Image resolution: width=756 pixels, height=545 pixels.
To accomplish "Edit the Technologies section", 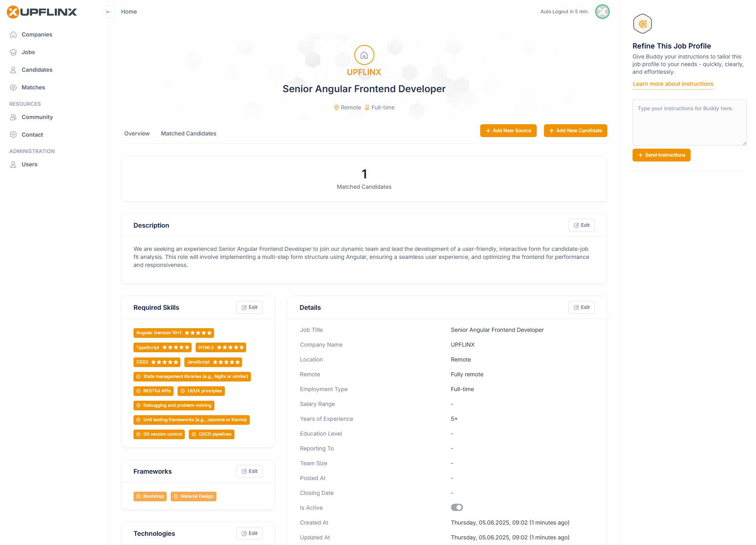I will point(249,533).
